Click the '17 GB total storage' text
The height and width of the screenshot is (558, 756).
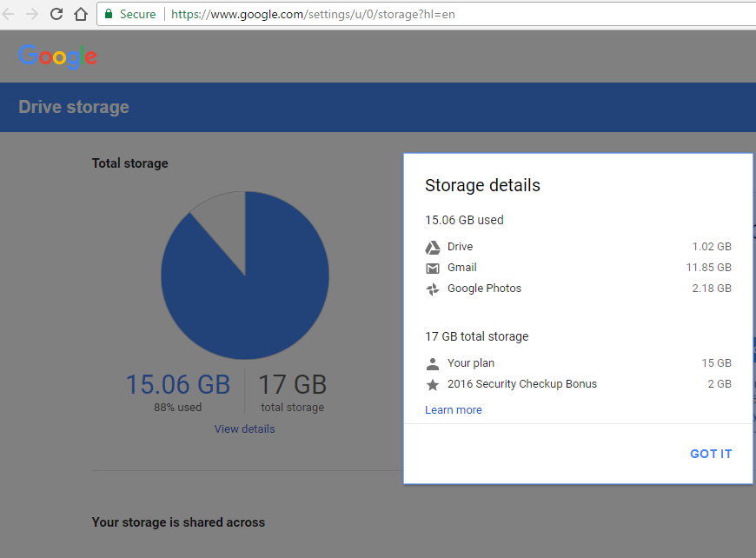click(477, 336)
